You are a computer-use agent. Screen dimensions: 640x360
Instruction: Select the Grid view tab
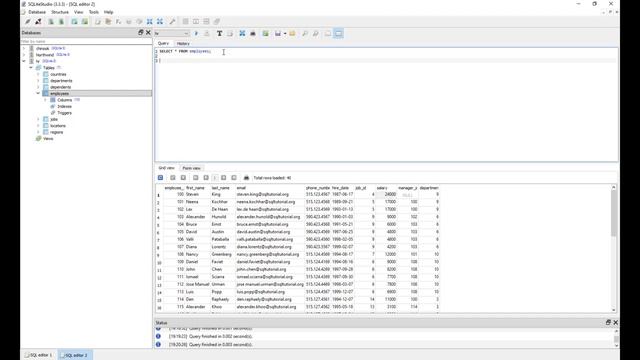click(167, 168)
